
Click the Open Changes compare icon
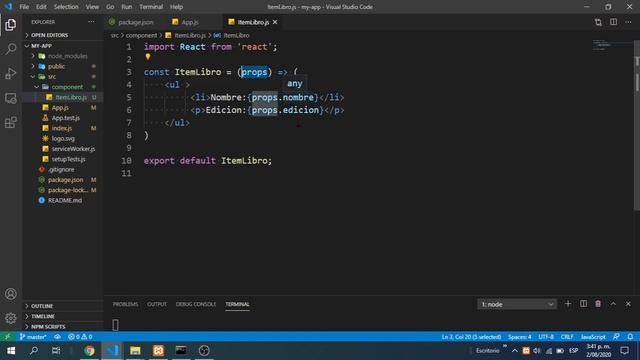point(598,22)
